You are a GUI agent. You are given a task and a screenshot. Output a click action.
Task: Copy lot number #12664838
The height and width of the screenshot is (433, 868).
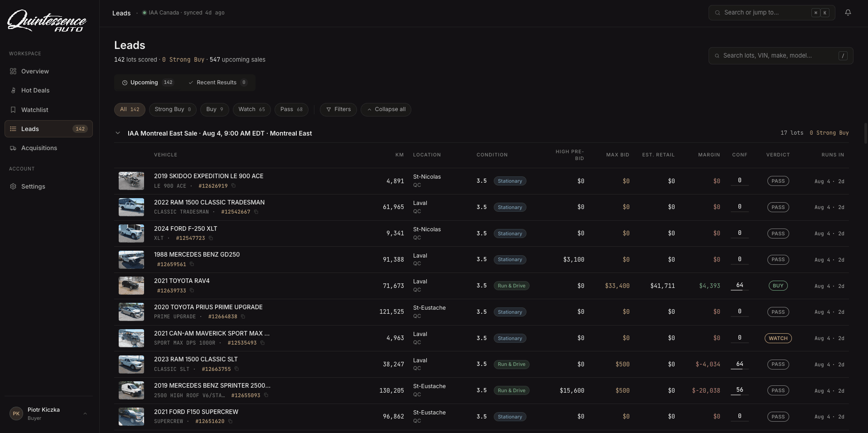tap(243, 316)
